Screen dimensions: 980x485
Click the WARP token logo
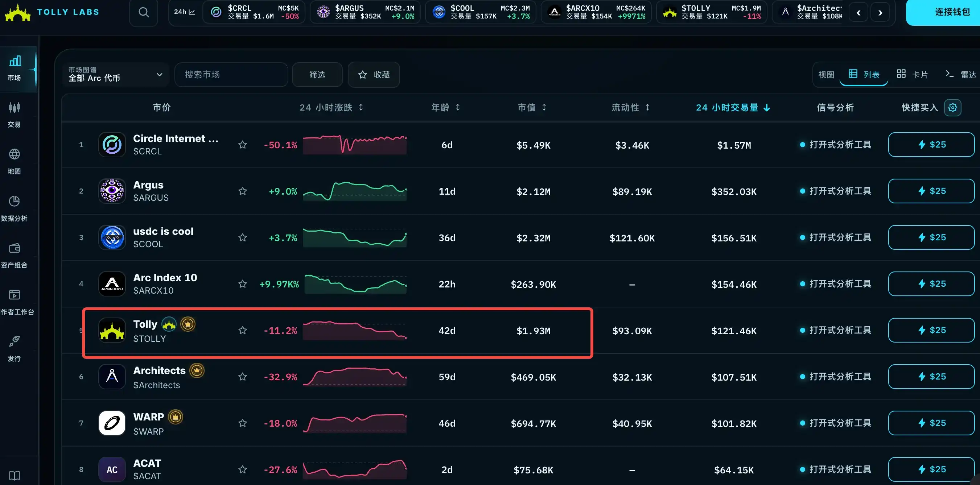(x=112, y=423)
